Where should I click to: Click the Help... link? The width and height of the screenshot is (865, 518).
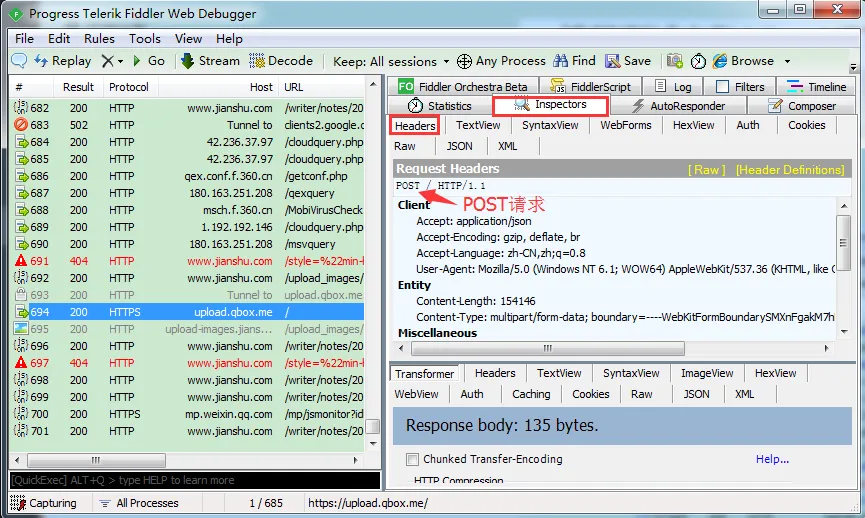click(772, 460)
